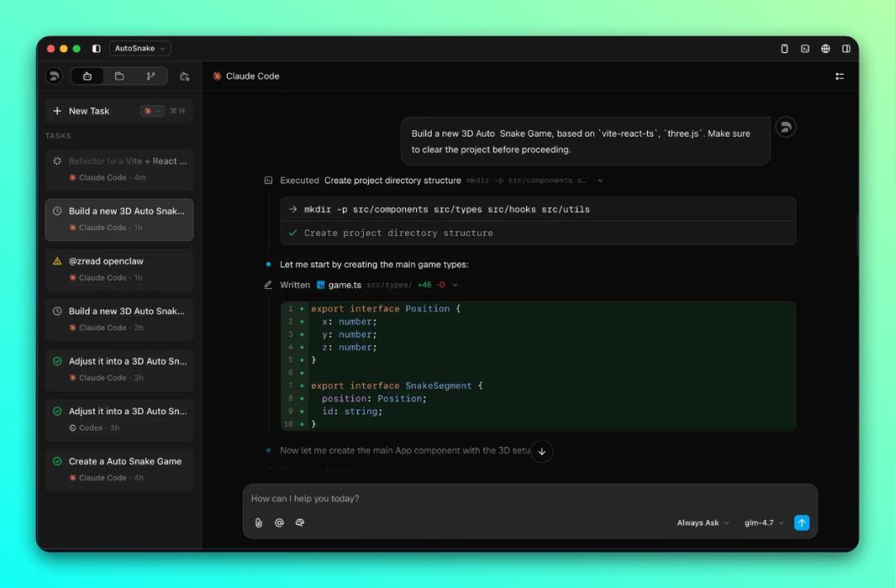Click the @ mention icon in chat input
This screenshot has width=895, height=588.
click(279, 523)
